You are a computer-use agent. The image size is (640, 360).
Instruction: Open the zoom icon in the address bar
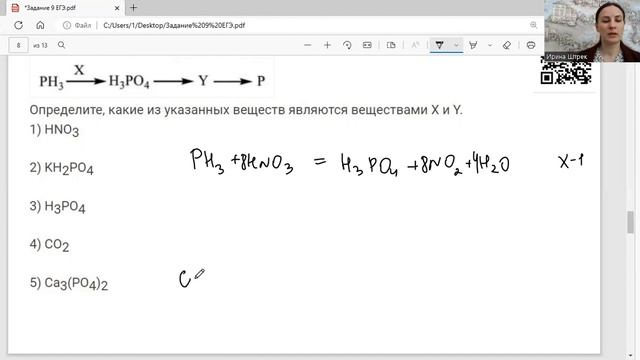533,25
